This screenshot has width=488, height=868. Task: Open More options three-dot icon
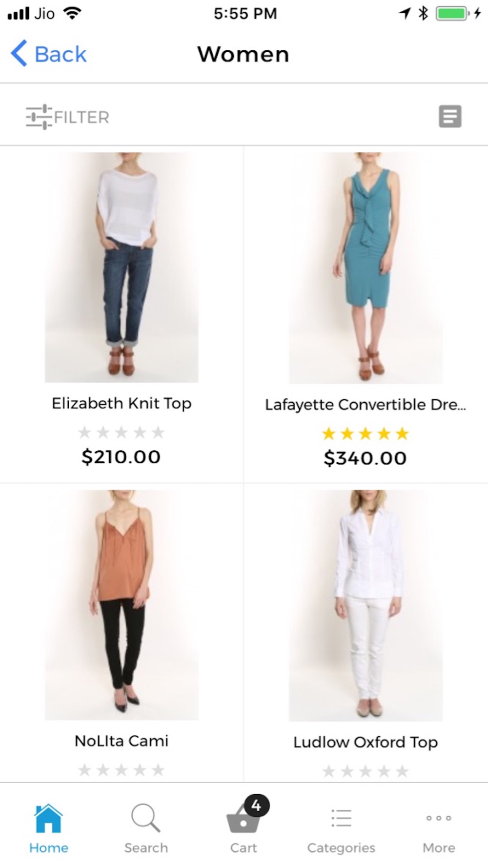point(439,818)
